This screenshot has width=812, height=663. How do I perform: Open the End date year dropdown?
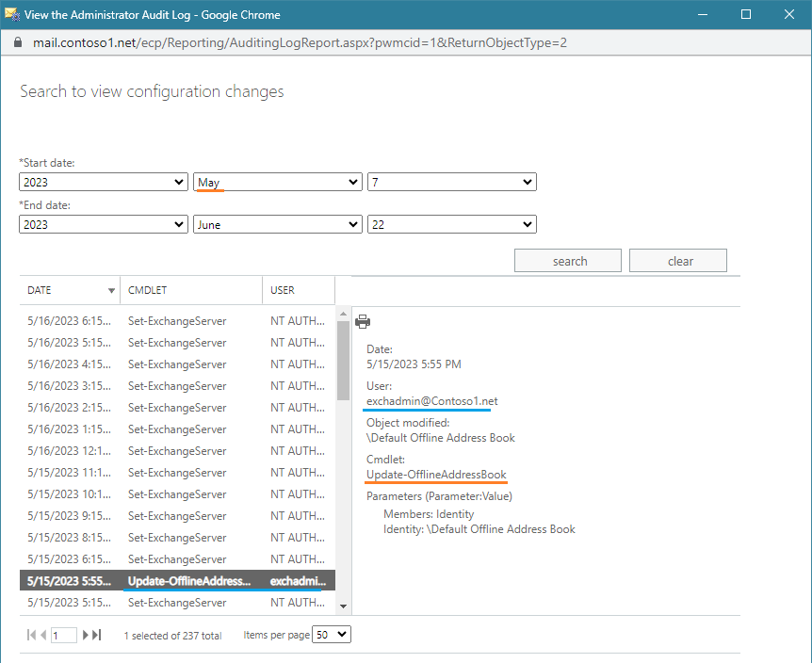point(104,225)
